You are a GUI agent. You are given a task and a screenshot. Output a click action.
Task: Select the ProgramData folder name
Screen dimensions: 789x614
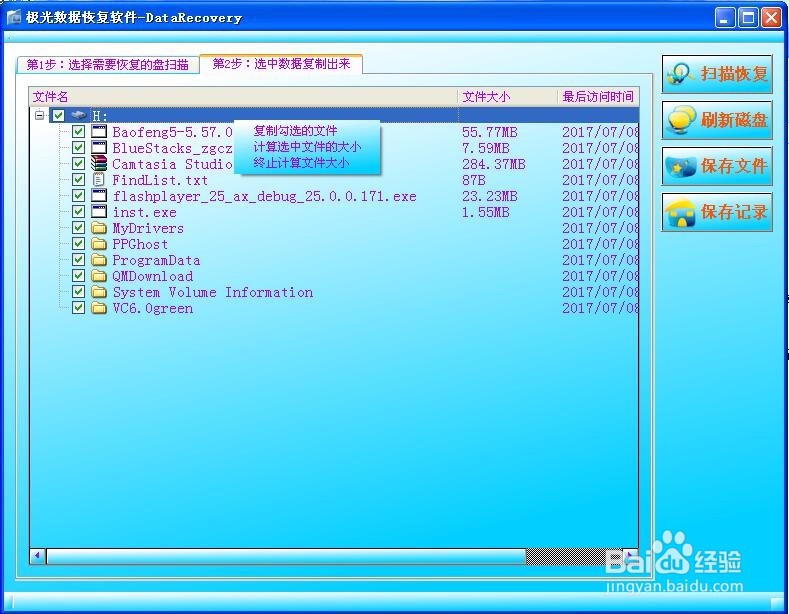tap(156, 260)
